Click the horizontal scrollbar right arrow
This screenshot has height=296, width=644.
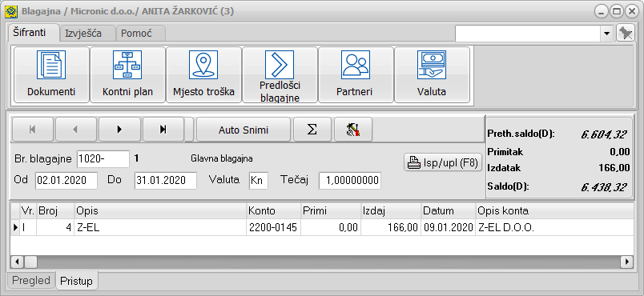pos(626,261)
